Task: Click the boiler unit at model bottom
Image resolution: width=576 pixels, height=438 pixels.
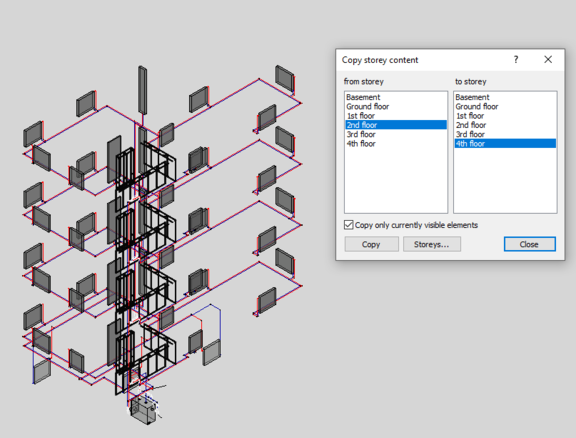Action: point(144,410)
